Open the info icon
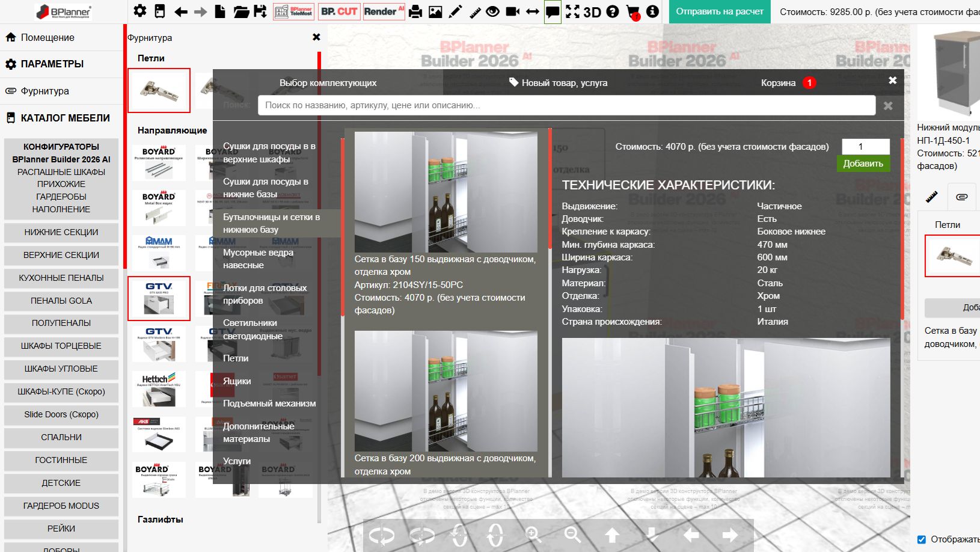 652,11
